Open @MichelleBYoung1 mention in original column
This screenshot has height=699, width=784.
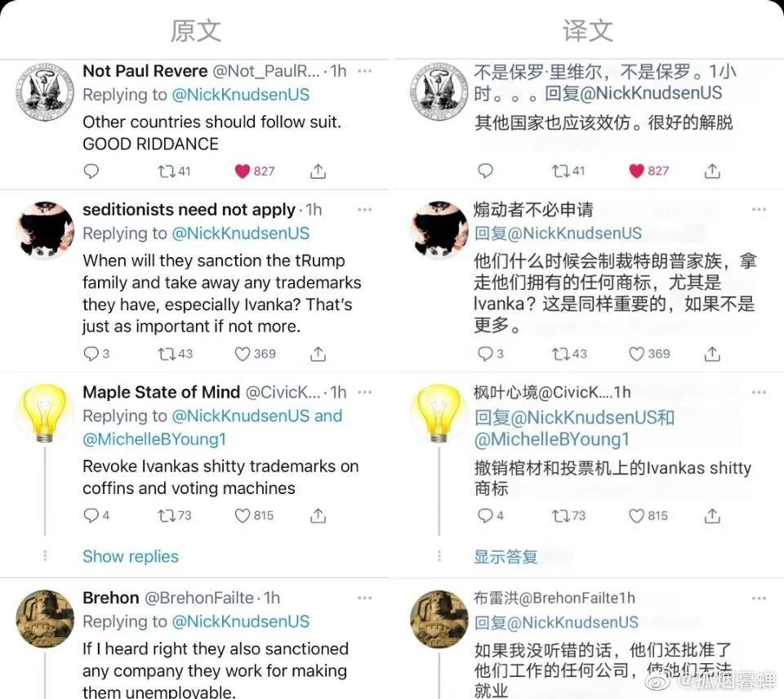tap(154, 439)
